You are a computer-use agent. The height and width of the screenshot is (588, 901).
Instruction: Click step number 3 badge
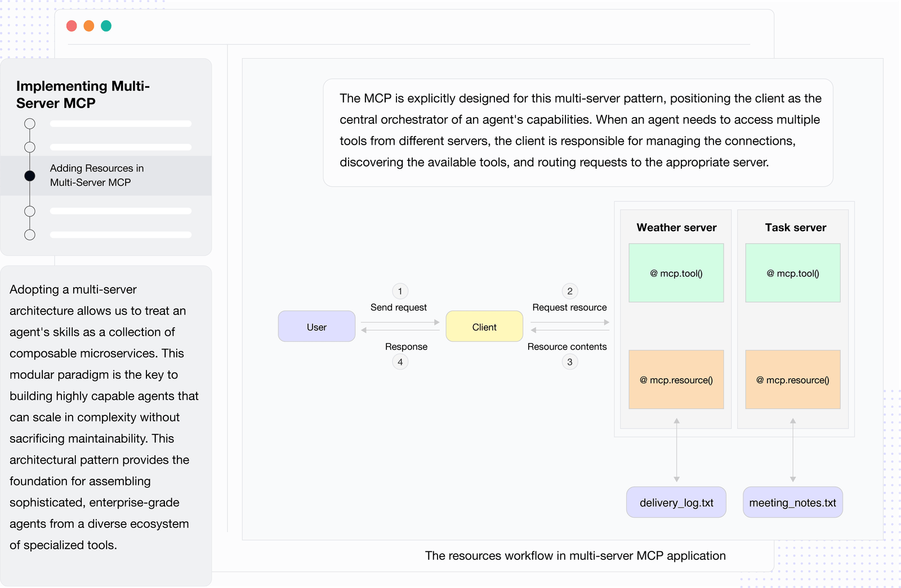point(570,362)
